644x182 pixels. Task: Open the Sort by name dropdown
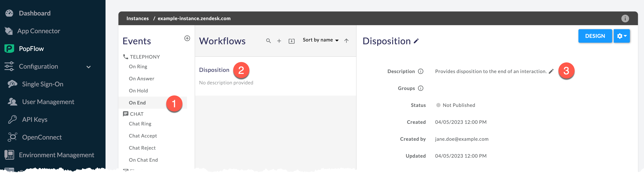click(321, 40)
